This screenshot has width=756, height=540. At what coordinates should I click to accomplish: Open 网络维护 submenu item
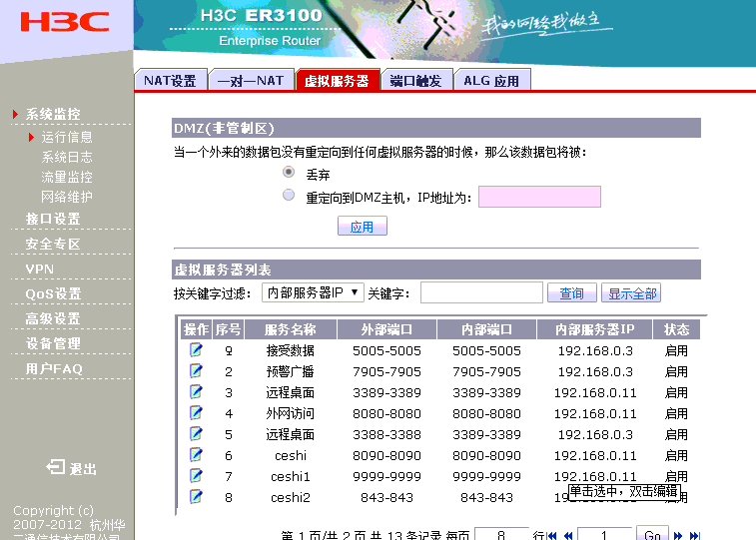tap(67, 197)
